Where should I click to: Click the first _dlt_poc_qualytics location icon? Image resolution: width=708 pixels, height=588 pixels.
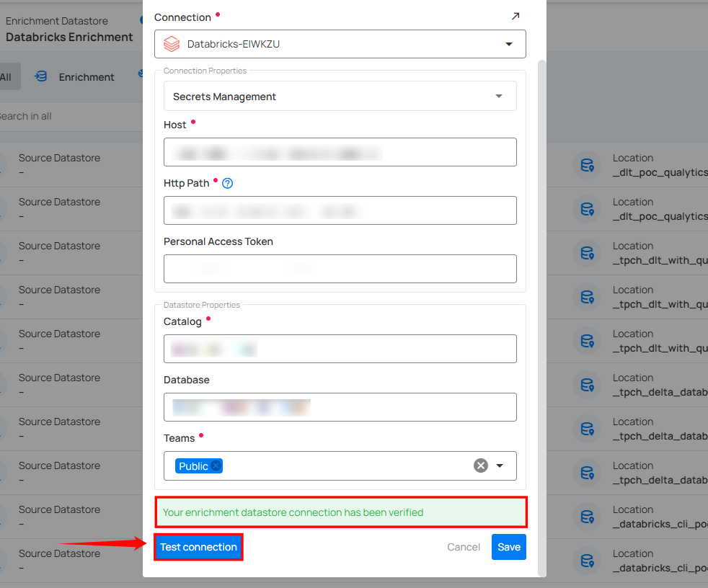587,165
